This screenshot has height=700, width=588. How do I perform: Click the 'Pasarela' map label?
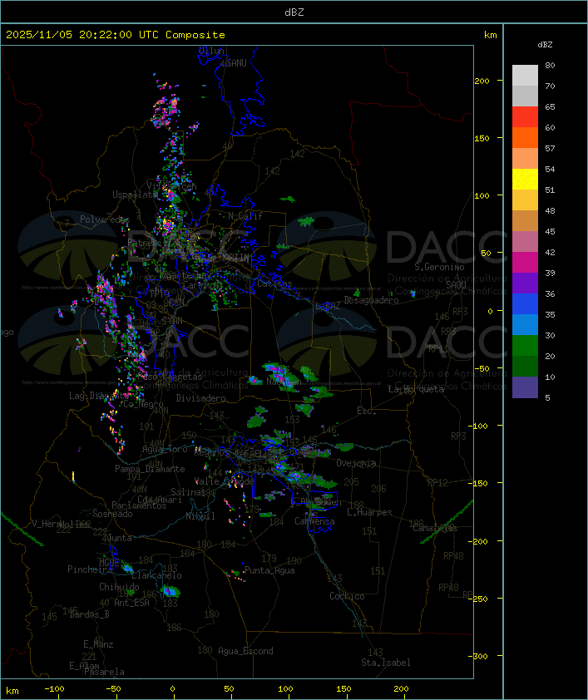[104, 672]
